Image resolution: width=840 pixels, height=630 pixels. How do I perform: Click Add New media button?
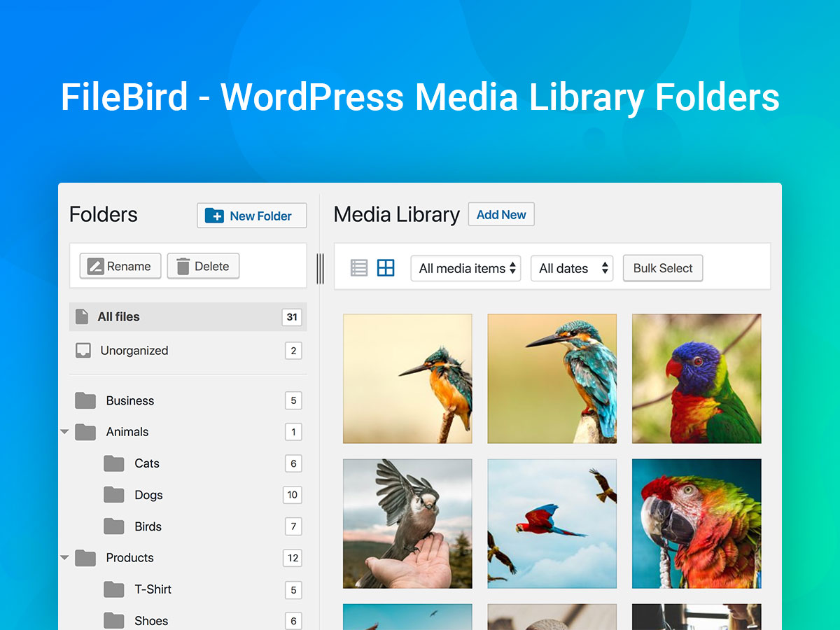[x=501, y=215]
